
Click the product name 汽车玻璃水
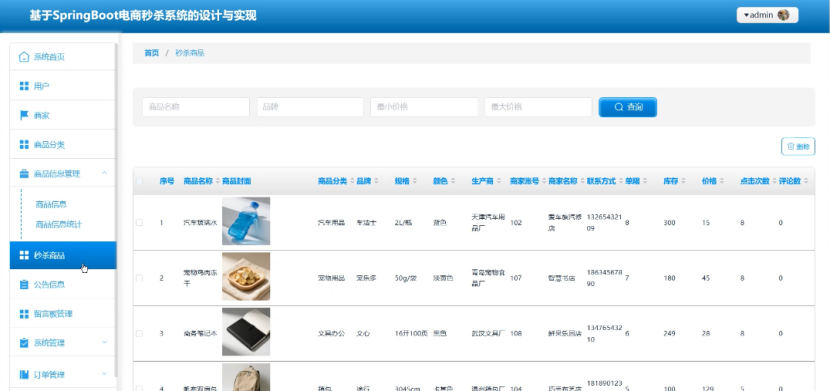(200, 223)
